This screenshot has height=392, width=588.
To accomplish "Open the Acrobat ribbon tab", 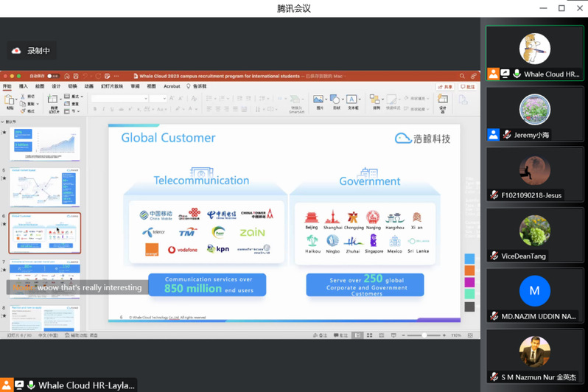I will point(172,86).
